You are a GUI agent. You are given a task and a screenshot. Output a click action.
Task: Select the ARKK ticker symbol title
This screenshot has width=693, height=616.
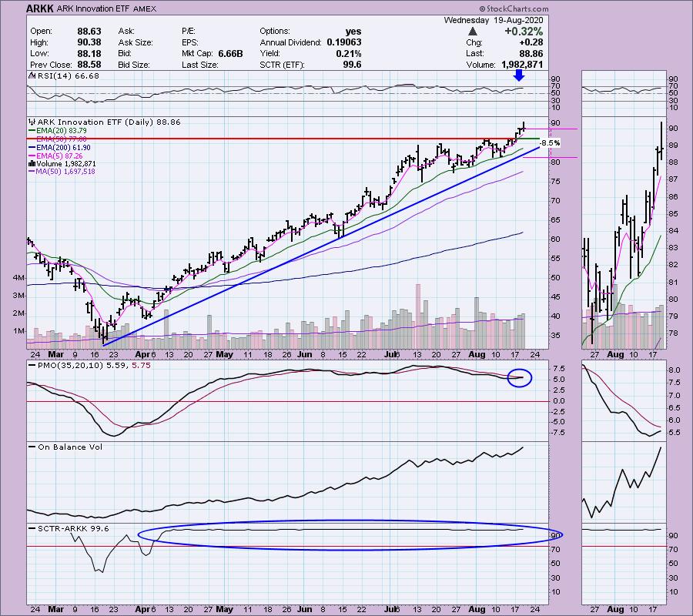(40, 8)
